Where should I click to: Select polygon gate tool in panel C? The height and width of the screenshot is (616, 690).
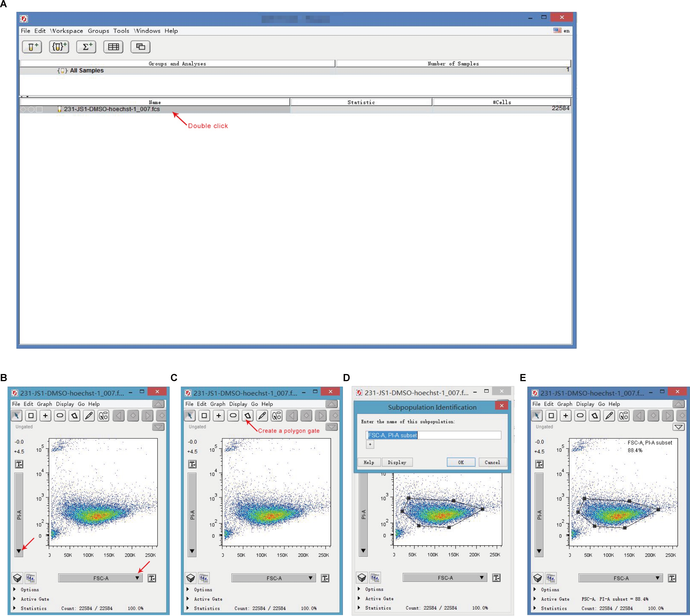point(247,415)
